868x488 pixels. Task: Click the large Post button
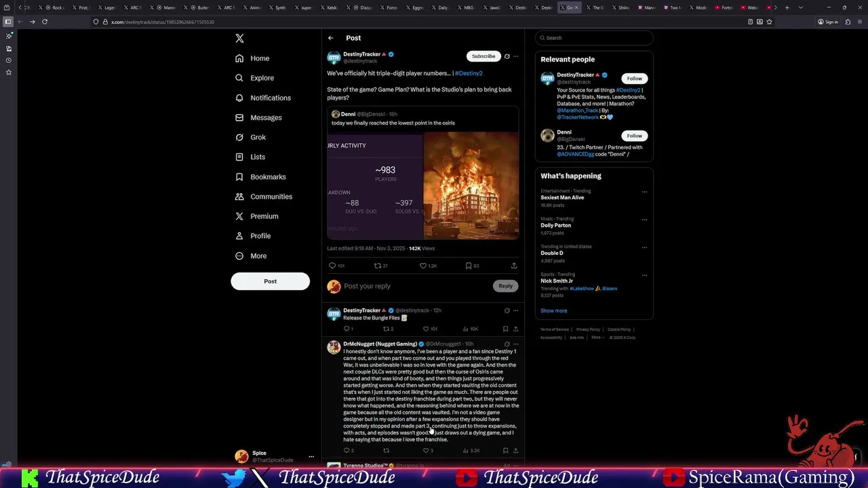[x=270, y=281]
